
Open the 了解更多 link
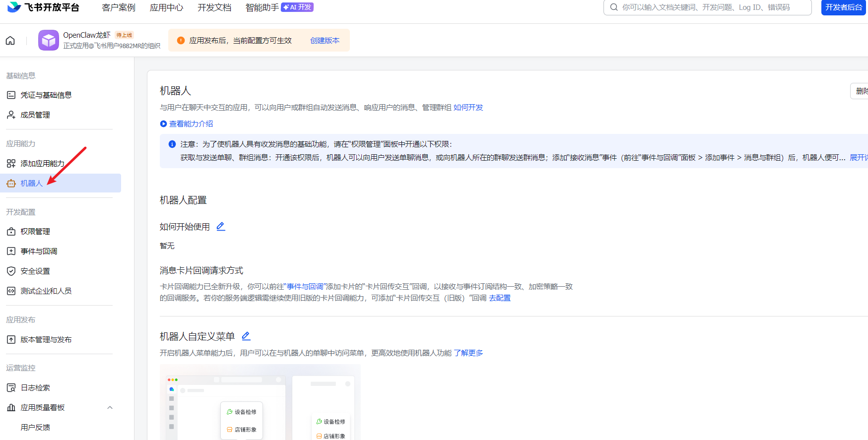tap(468, 353)
